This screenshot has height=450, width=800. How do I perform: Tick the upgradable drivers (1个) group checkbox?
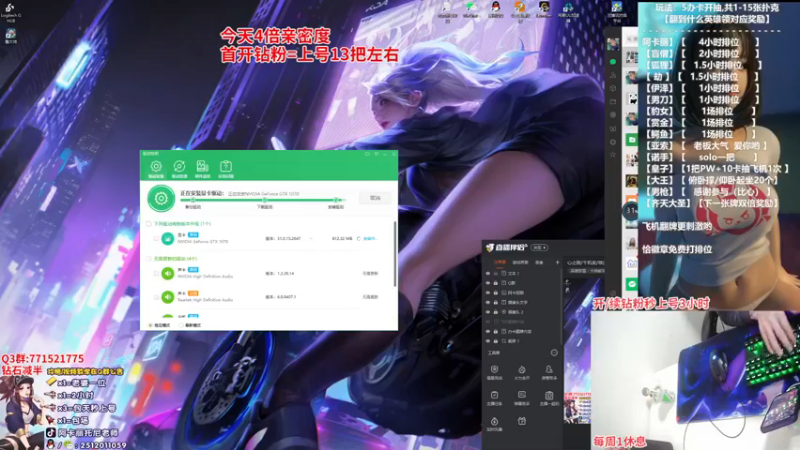(x=148, y=223)
